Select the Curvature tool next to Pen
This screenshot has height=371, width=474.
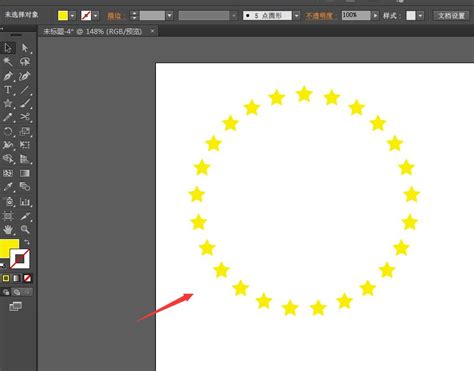click(x=25, y=76)
